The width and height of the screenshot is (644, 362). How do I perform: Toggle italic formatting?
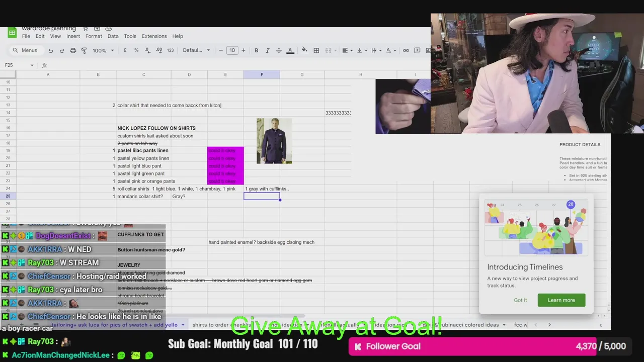[x=267, y=50]
